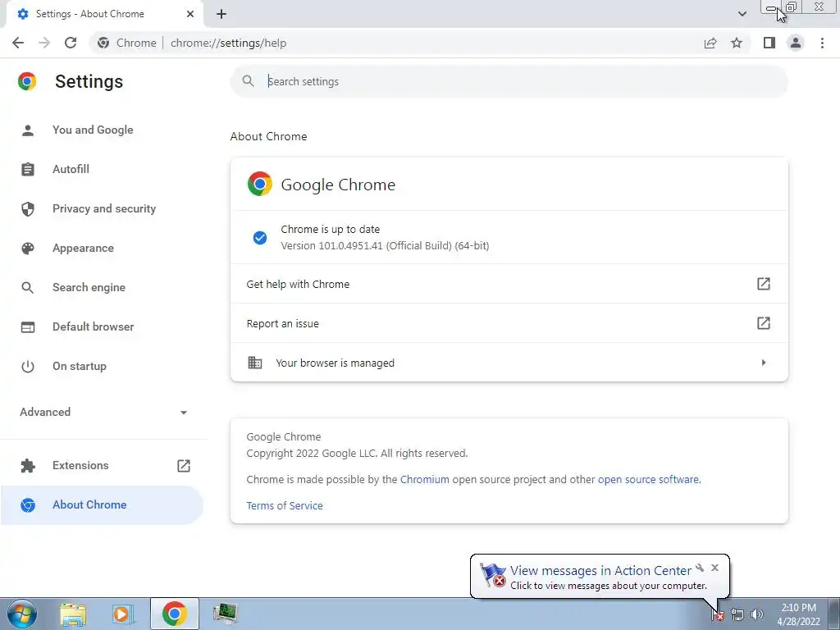The image size is (840, 630).
Task: Expand the Advanced section
Action: click(102, 412)
